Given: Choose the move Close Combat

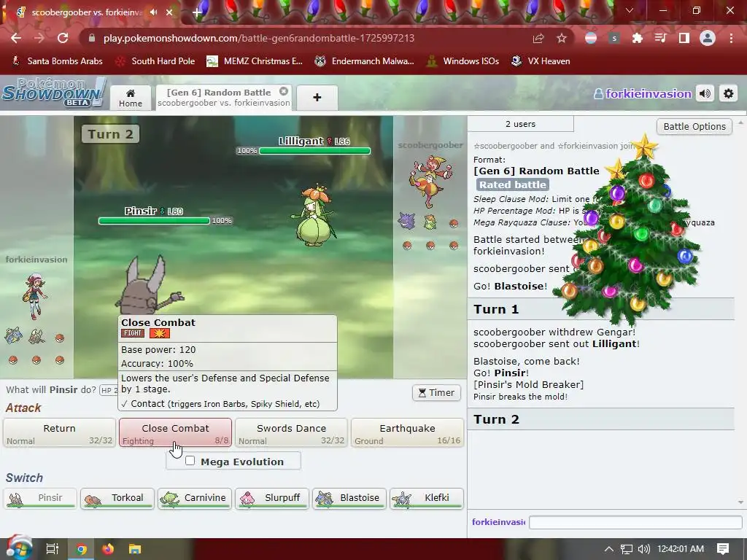Looking at the screenshot, I should click(x=175, y=433).
